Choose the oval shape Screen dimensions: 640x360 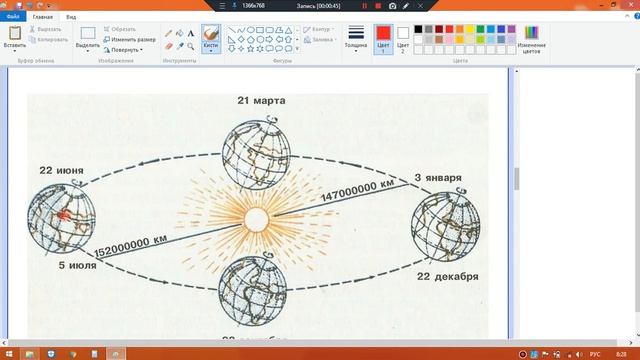pyautogui.click(x=251, y=30)
